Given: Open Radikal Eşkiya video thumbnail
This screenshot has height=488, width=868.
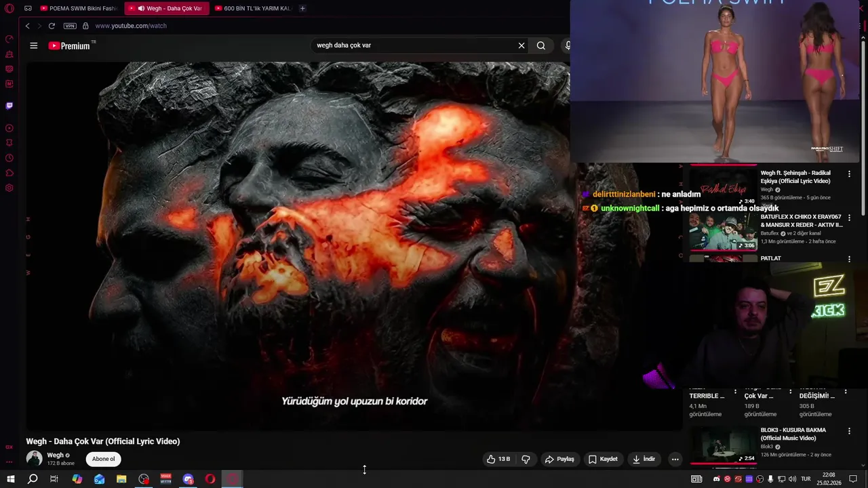Looking at the screenshot, I should click(x=723, y=187).
